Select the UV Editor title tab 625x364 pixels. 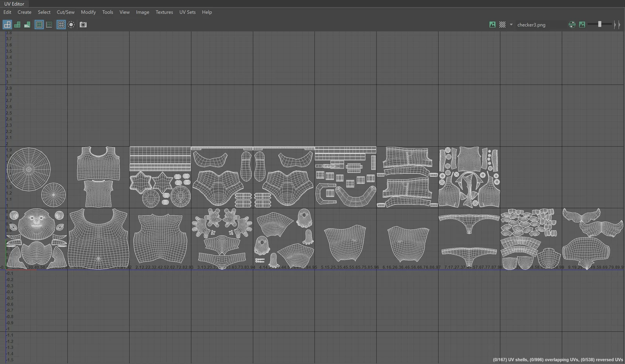[14, 4]
